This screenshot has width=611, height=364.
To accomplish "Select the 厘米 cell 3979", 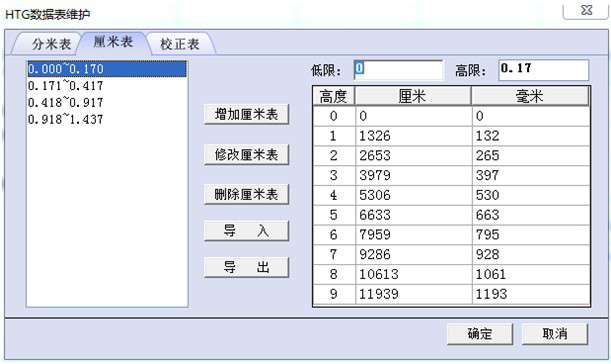I will 413,176.
